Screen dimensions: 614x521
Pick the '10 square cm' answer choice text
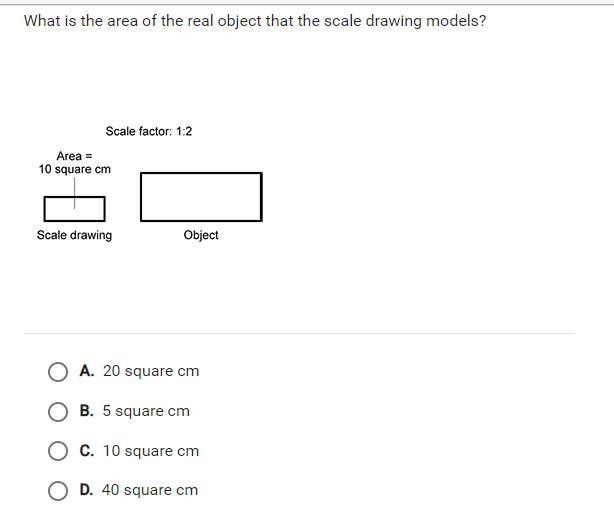point(151,451)
